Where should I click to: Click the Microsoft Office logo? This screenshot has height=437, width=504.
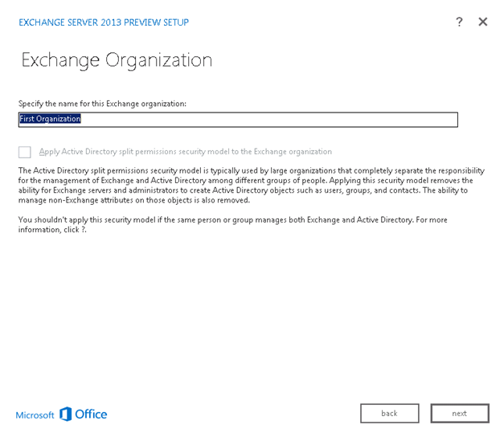[x=61, y=415]
